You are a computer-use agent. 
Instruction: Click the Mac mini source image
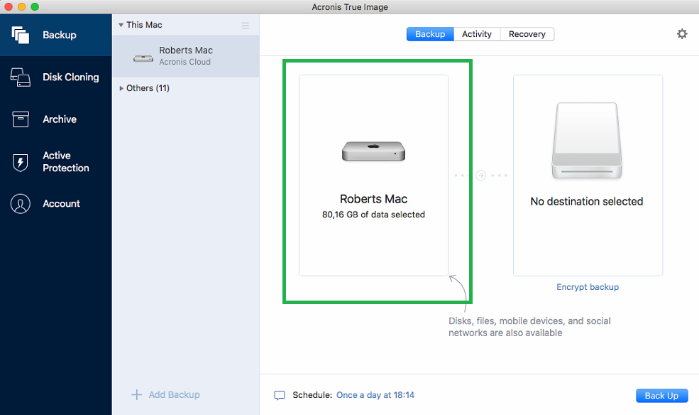pos(374,151)
